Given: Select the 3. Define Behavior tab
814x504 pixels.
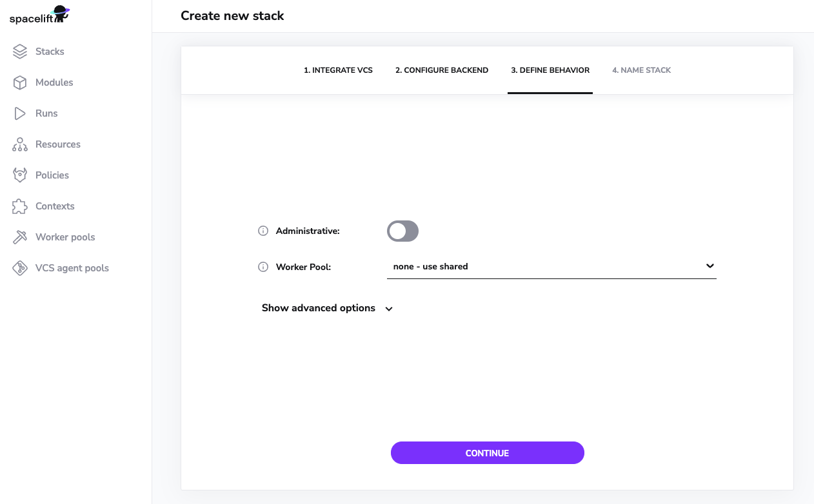Looking at the screenshot, I should pos(550,70).
